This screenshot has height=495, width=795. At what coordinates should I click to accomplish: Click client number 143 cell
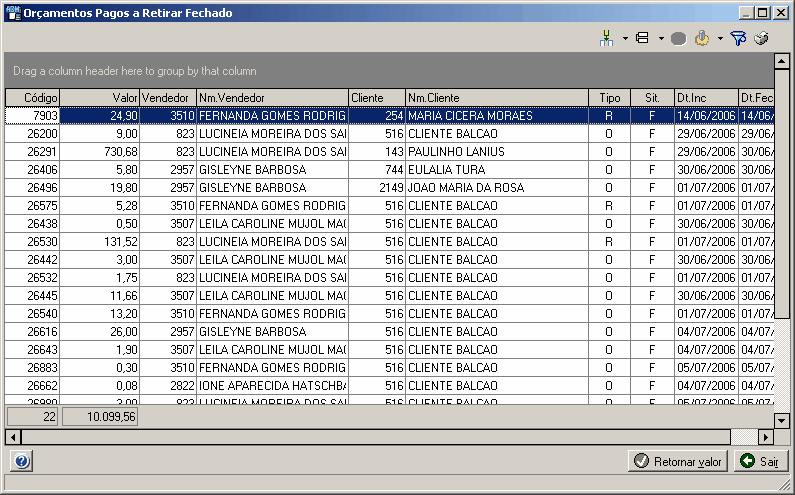pyautogui.click(x=377, y=152)
